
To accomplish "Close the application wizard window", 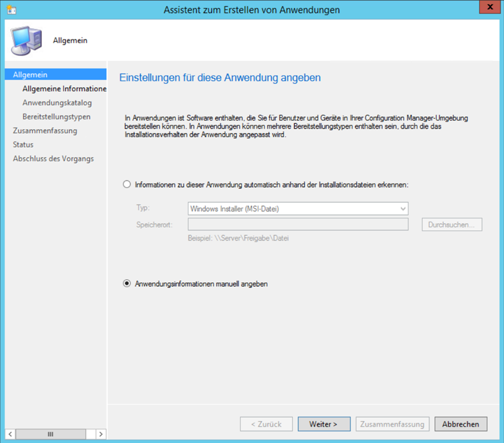I will [x=490, y=9].
